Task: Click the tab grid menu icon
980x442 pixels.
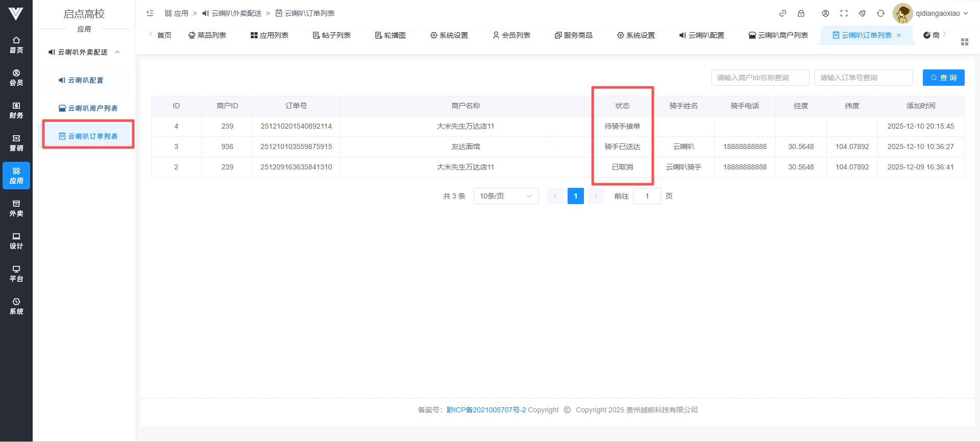Action: pyautogui.click(x=964, y=42)
